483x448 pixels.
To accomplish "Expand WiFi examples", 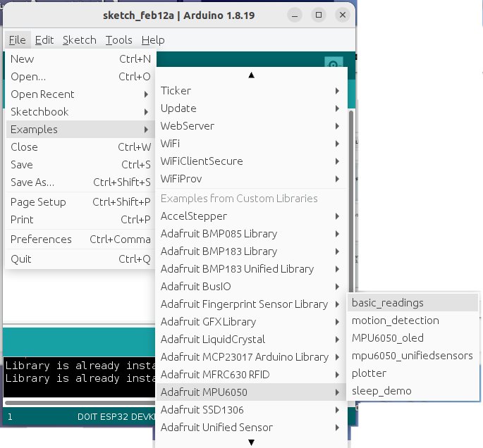I will tap(251, 144).
